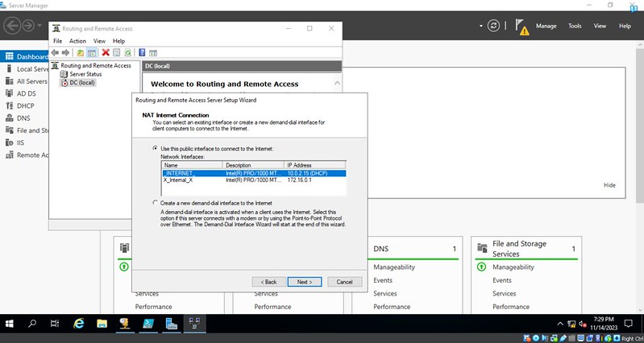Viewport: 644px width, 343px height.
Task: Open Help menu in Routing and Remote Access
Action: coord(118,41)
